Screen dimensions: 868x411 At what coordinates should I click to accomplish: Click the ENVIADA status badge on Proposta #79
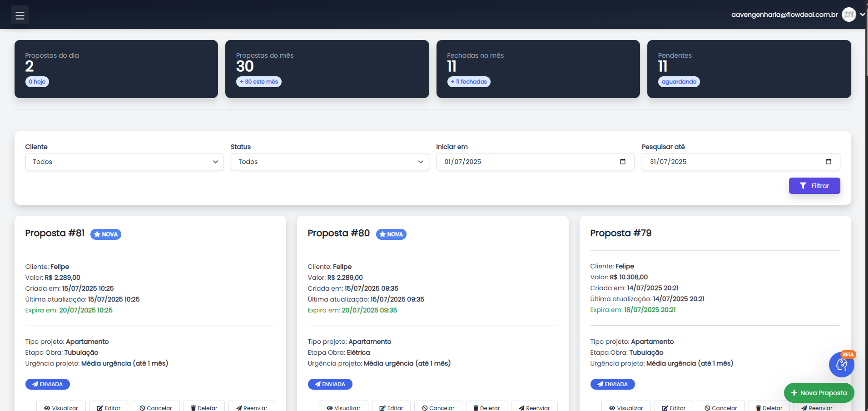click(x=612, y=384)
